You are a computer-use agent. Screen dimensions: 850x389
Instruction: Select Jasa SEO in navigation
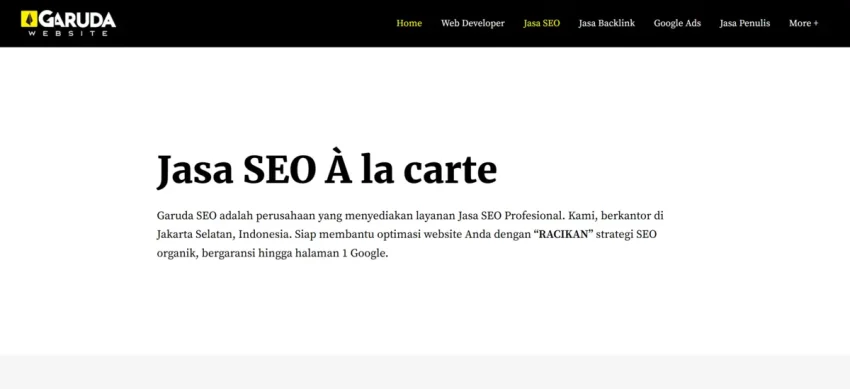coord(542,23)
